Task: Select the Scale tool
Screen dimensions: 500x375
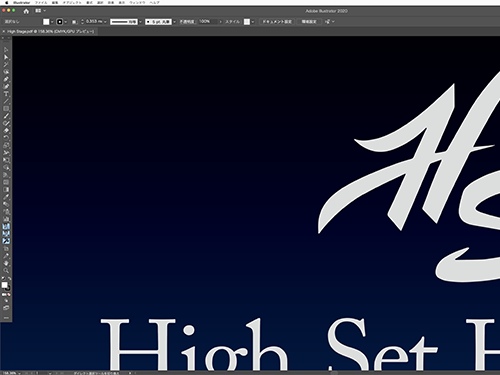Action: tap(6, 145)
